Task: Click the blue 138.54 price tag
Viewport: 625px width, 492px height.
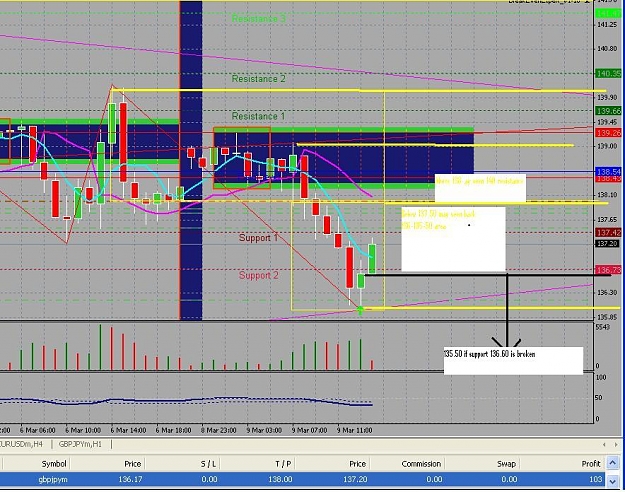Action: tap(608, 172)
